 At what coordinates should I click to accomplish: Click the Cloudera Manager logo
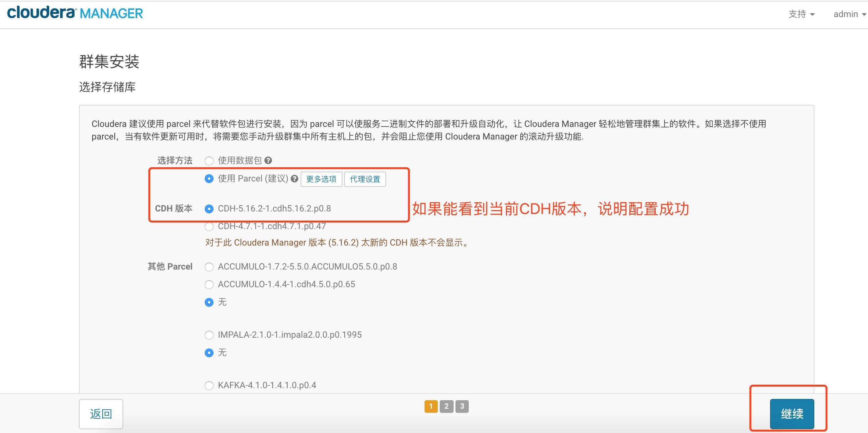[x=75, y=13]
